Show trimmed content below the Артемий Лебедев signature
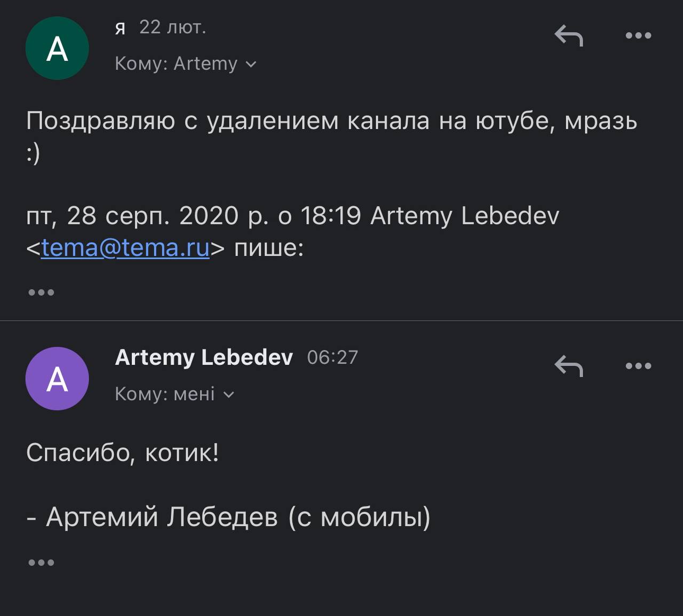This screenshot has width=683, height=616. [41, 562]
